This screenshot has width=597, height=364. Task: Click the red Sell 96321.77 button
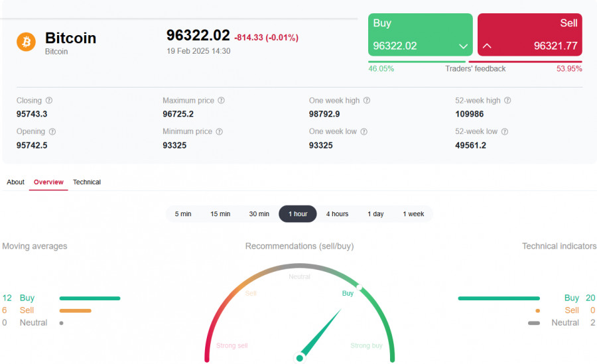point(529,34)
